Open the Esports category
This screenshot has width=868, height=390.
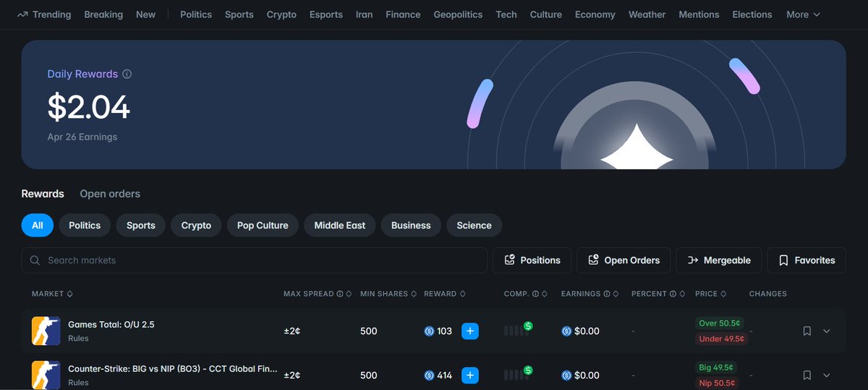point(326,14)
